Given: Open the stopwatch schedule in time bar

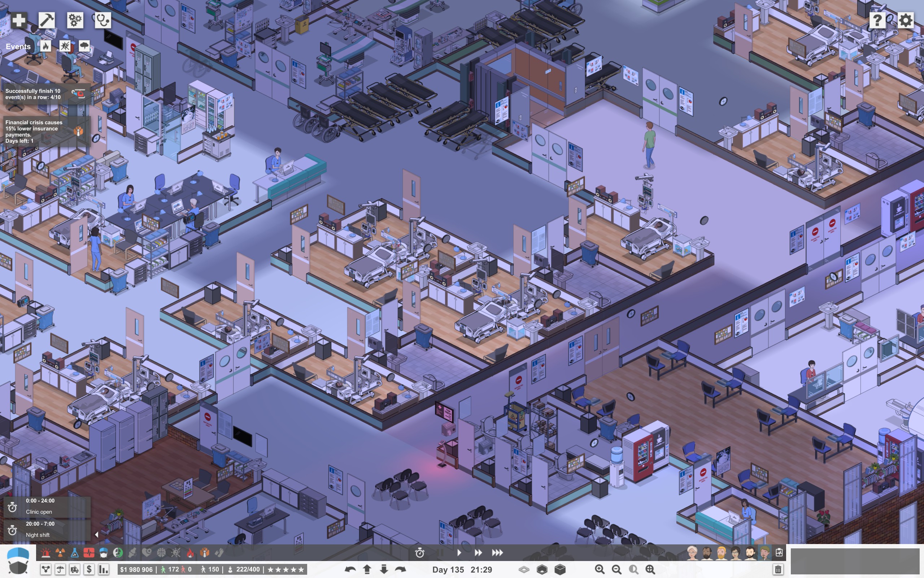Looking at the screenshot, I should [420, 552].
